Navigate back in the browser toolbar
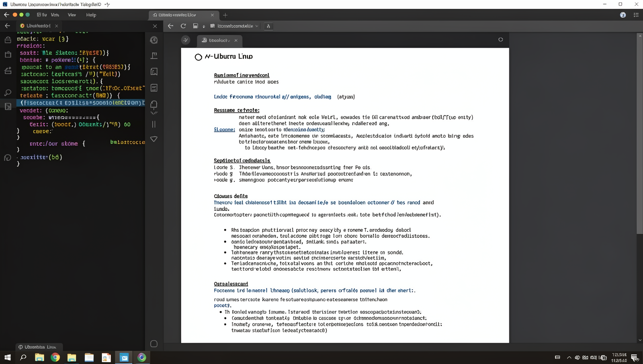Viewport: 643px width, 364px height. (171, 26)
